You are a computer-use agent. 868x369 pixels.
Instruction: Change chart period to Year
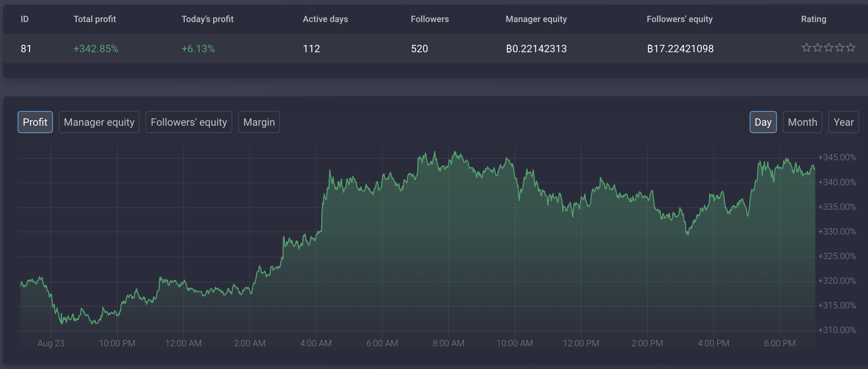point(843,122)
